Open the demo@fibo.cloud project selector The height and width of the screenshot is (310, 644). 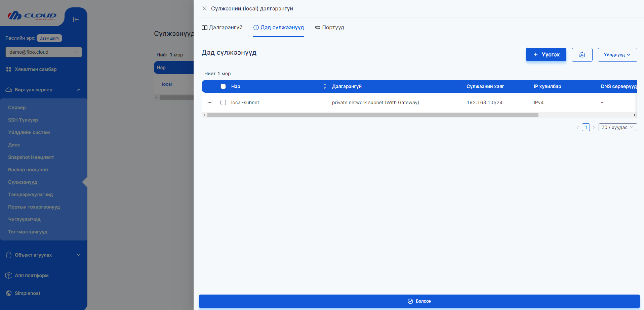[x=43, y=52]
